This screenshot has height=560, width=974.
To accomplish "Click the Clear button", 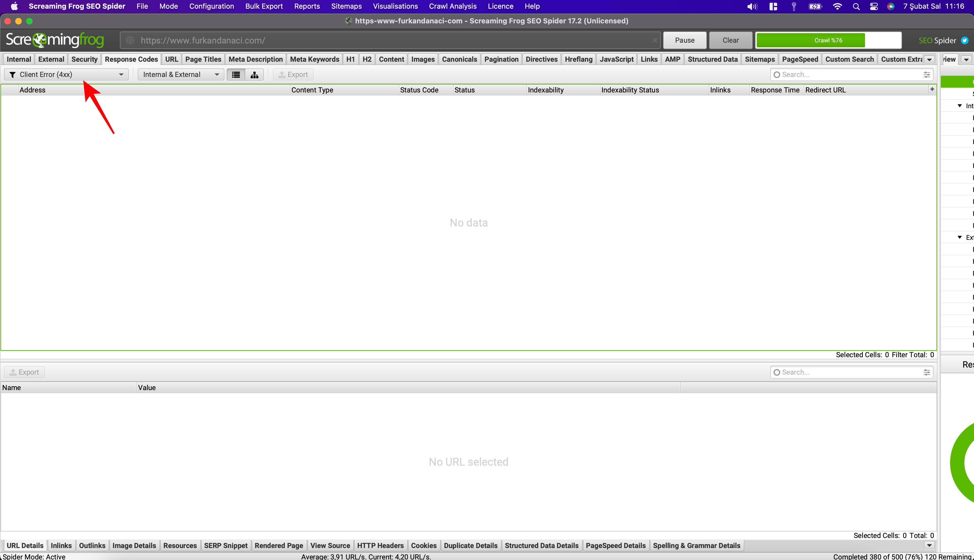I will [730, 41].
